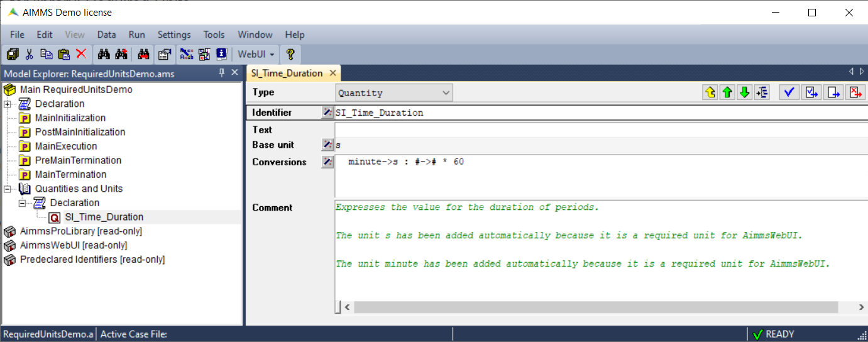Click the AxSb identifier toolbar icon
This screenshot has height=342, width=868.
tap(187, 54)
